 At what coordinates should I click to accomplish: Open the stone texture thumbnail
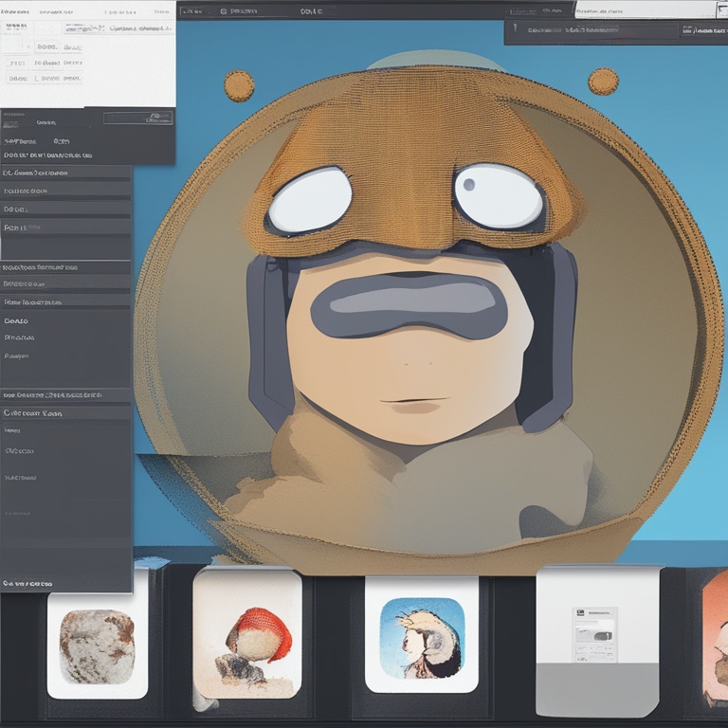click(x=97, y=646)
